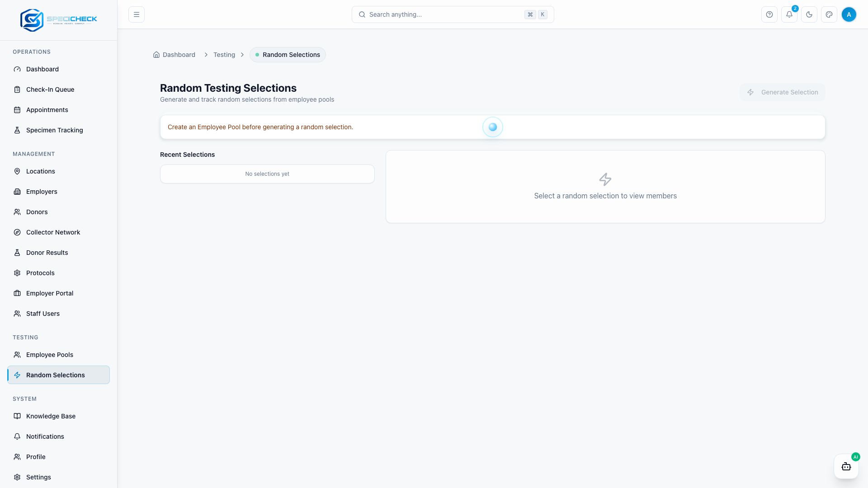Click the Knowledge Base book icon
The image size is (868, 488).
click(17, 416)
